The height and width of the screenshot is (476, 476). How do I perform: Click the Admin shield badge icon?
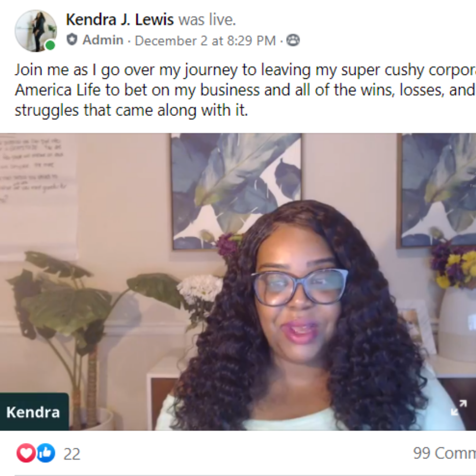pyautogui.click(x=72, y=40)
